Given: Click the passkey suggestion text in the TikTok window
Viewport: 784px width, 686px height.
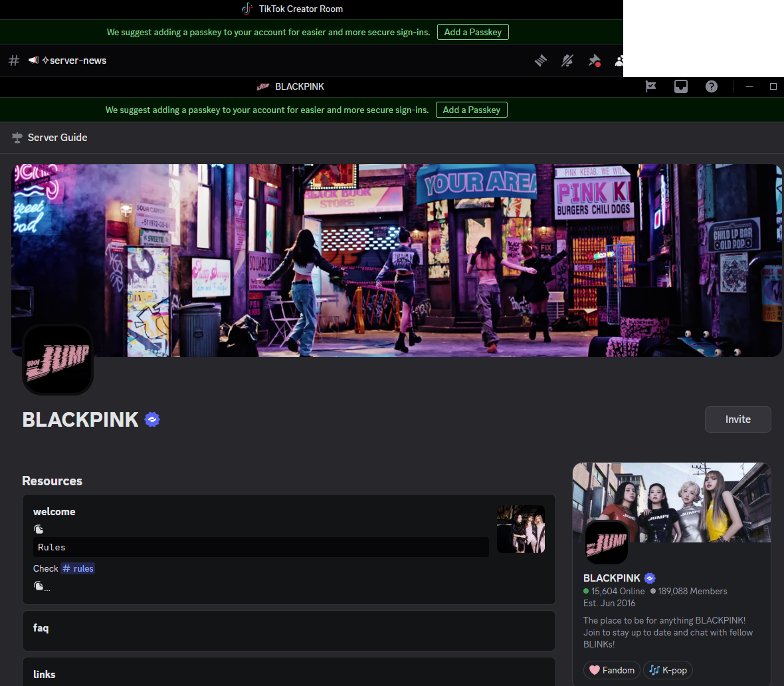Looking at the screenshot, I should [268, 32].
